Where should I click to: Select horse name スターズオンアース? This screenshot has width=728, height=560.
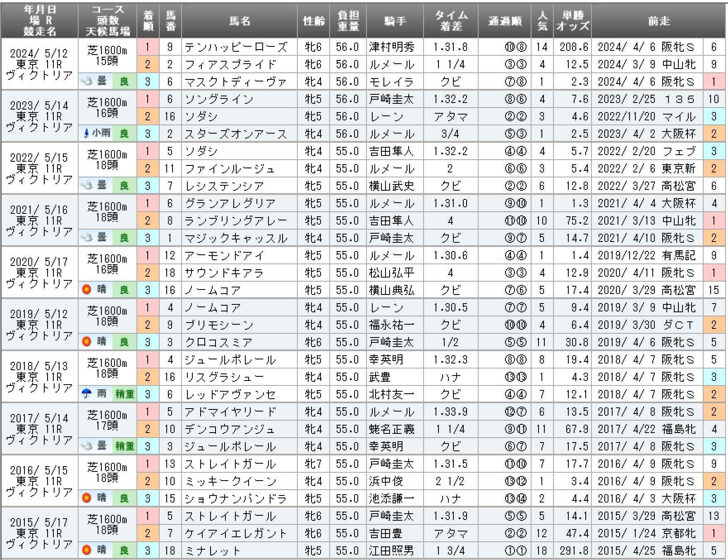[236, 134]
